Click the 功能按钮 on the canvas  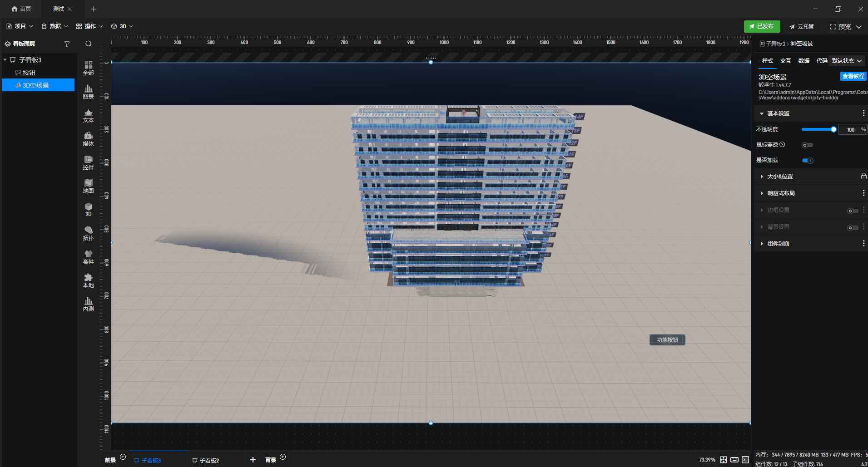tap(667, 340)
